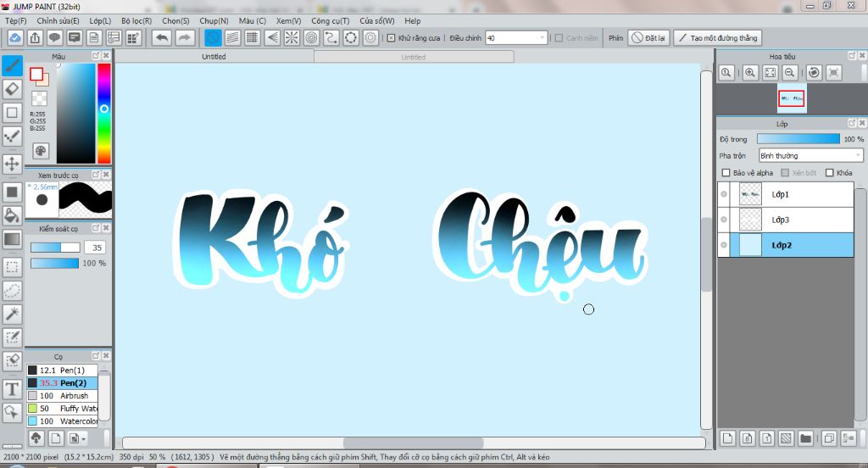Undock the Cọ brush panel

click(96, 355)
